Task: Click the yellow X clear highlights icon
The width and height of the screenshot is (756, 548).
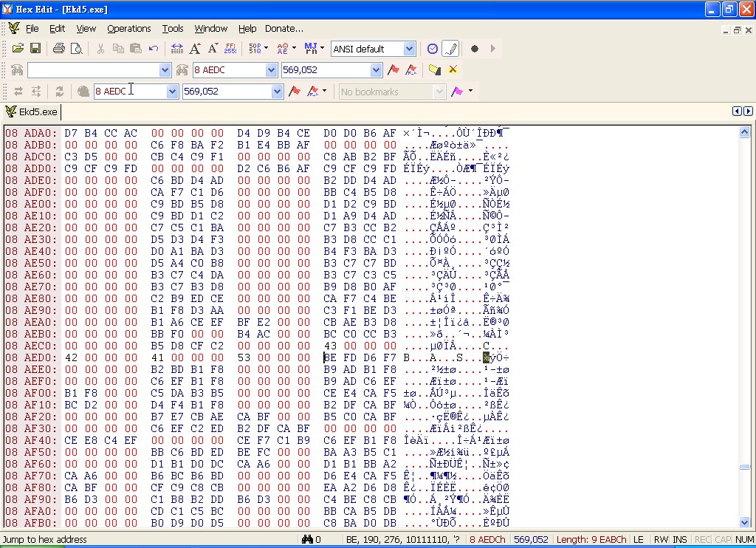Action: pos(453,70)
